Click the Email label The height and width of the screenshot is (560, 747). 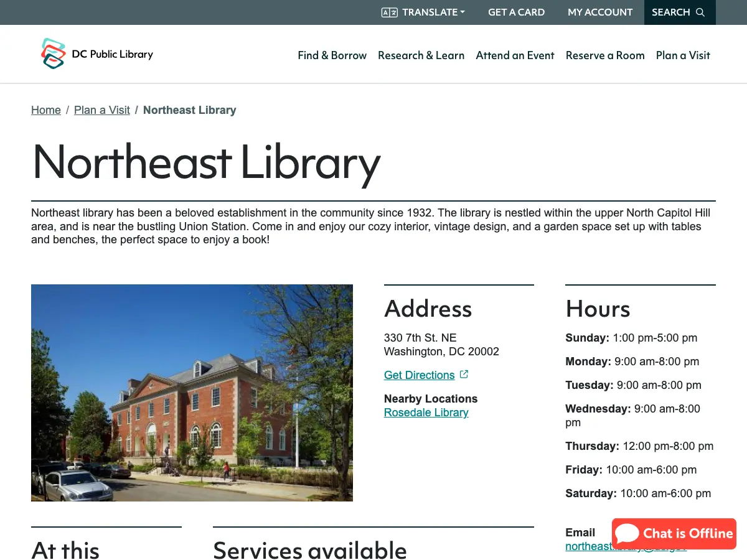580,533
